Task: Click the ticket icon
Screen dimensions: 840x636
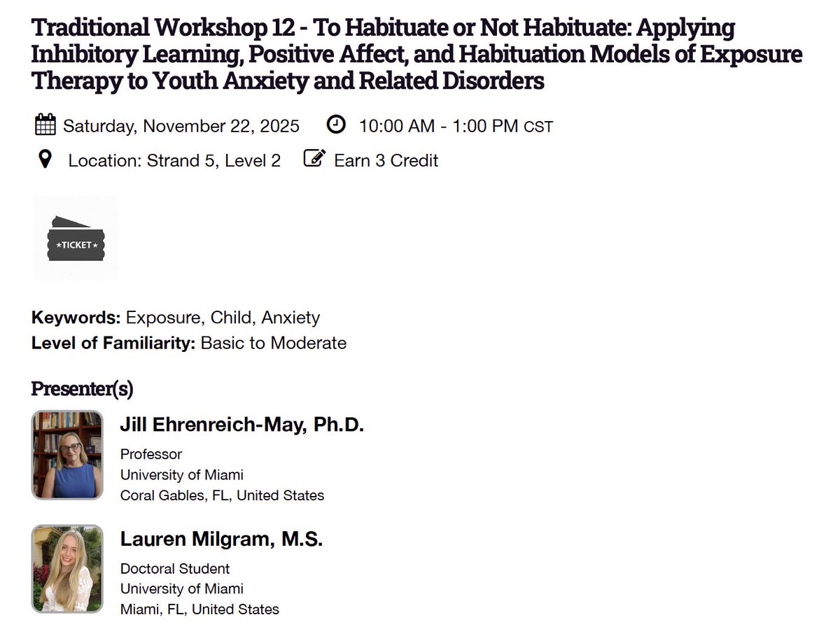Action: pyautogui.click(x=76, y=239)
